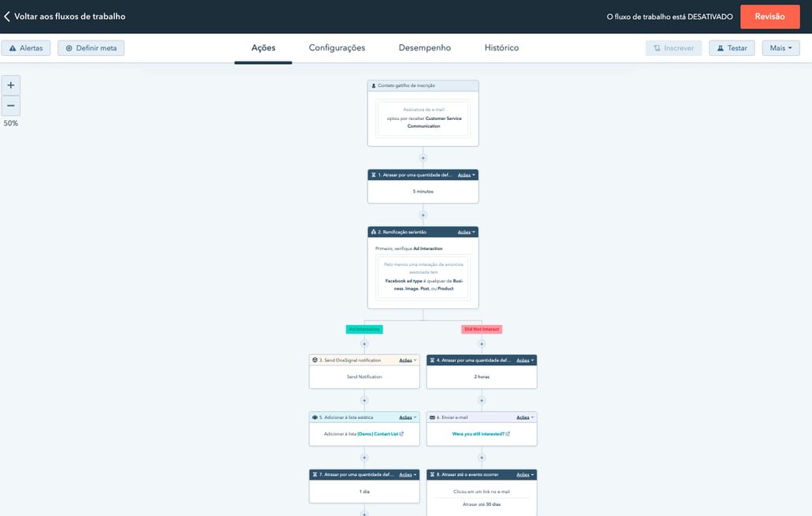
Task: Open the '5 minutos' delay action card
Action: coord(423,190)
